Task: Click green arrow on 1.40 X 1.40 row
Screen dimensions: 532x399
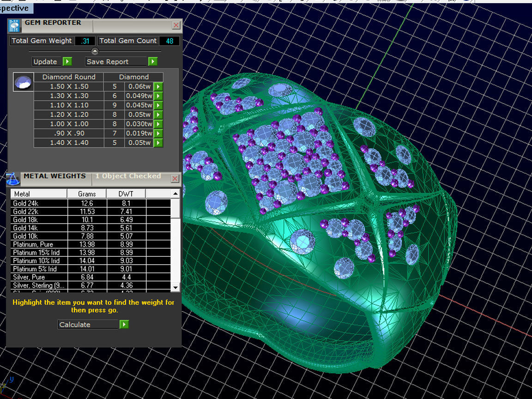Action: (158, 143)
